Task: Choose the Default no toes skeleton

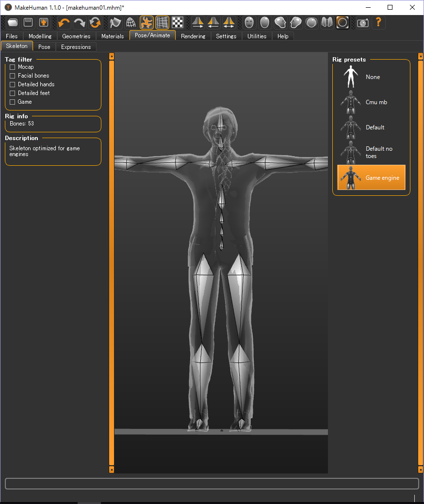Action: (x=371, y=152)
